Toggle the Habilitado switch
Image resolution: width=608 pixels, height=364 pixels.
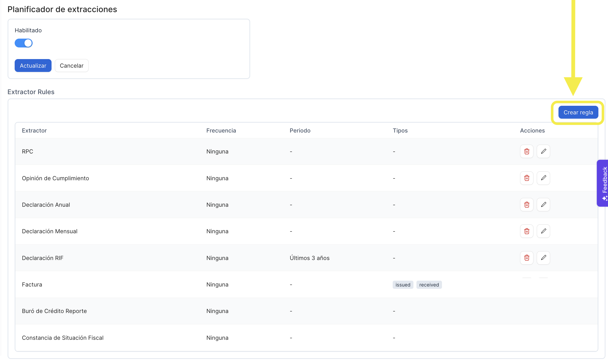(x=24, y=43)
